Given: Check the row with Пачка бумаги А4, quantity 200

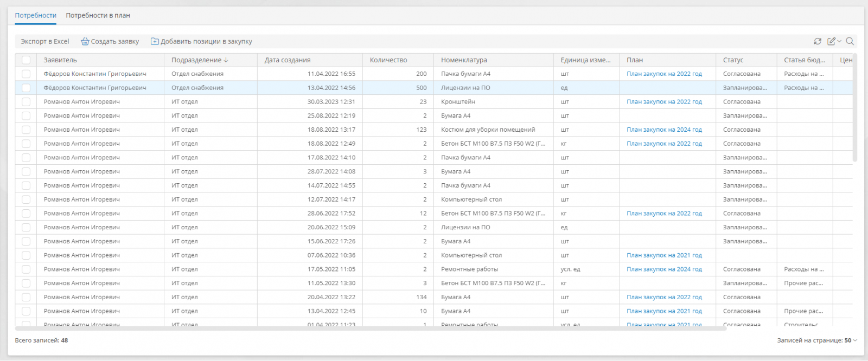Looking at the screenshot, I should point(26,74).
